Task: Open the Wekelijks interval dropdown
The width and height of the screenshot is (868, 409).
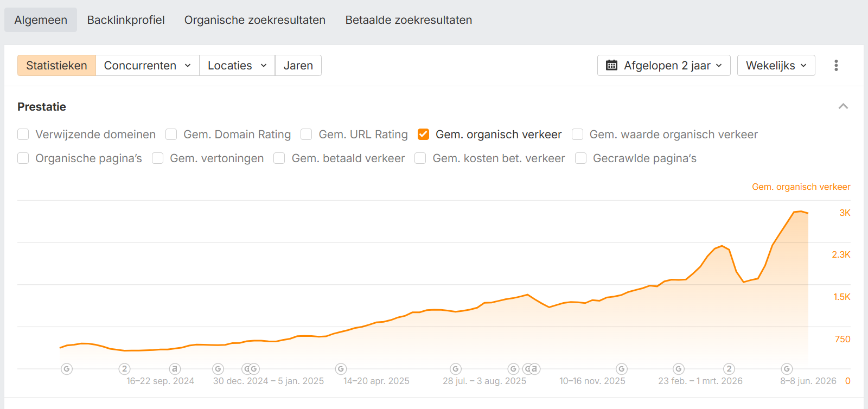Action: coord(776,66)
